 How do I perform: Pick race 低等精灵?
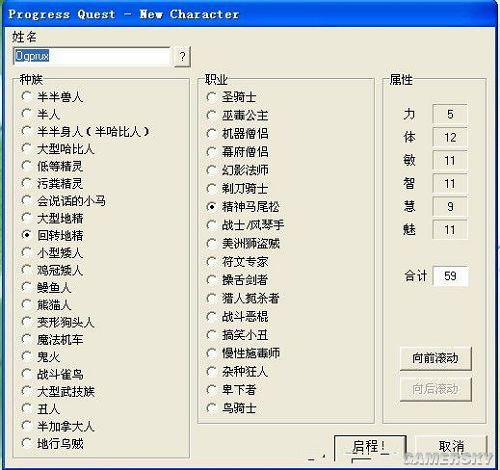point(52,166)
